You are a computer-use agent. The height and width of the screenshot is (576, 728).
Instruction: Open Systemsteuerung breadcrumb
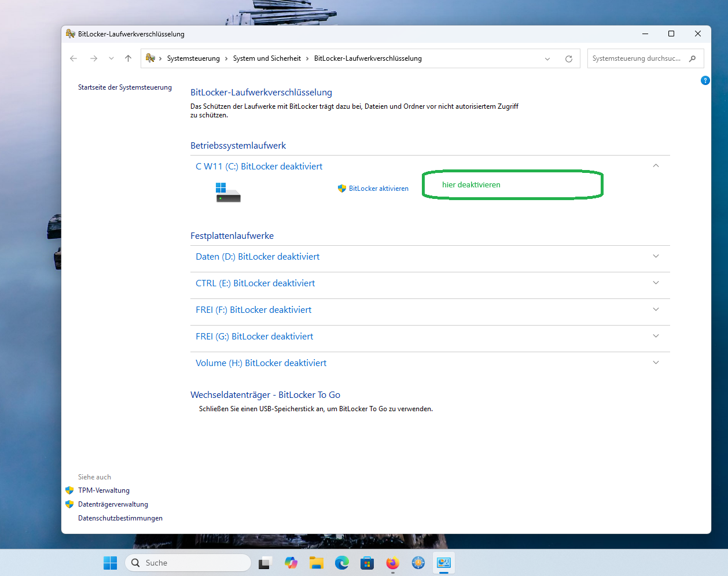(193, 58)
